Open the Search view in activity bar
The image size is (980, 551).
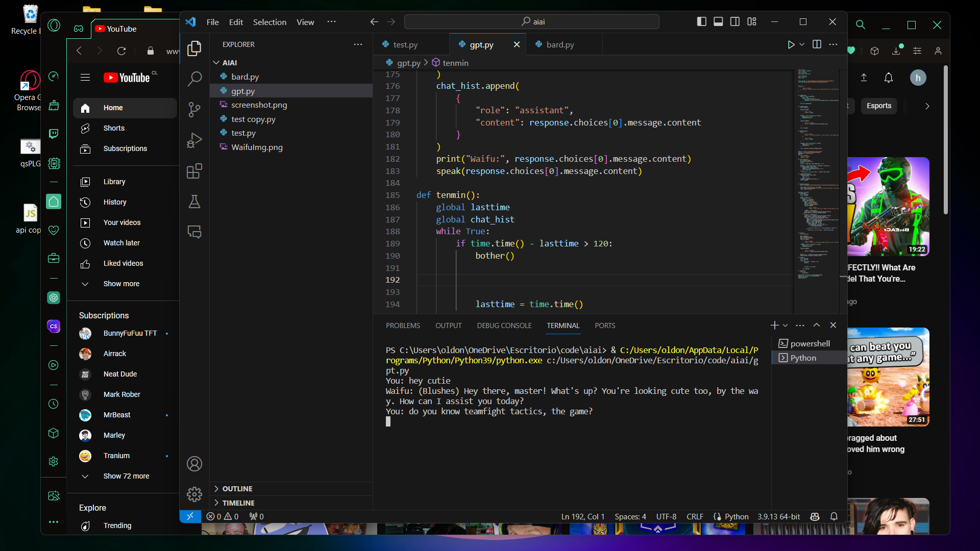click(x=194, y=79)
